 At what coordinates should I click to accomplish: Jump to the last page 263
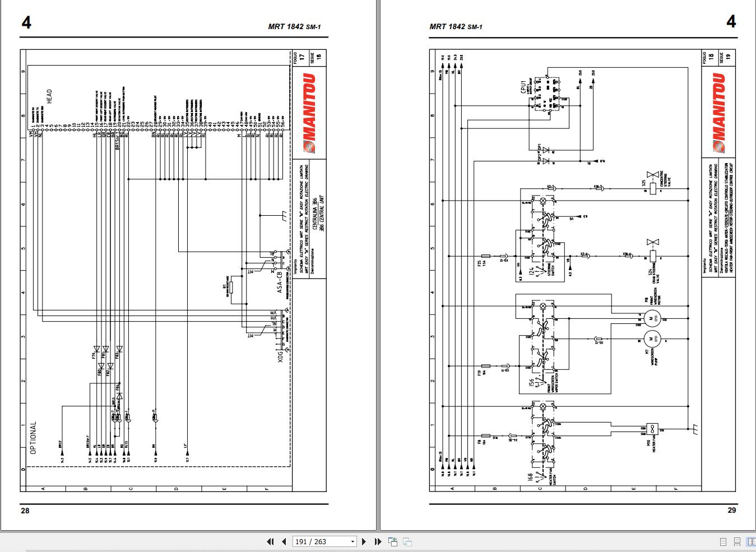point(377,541)
